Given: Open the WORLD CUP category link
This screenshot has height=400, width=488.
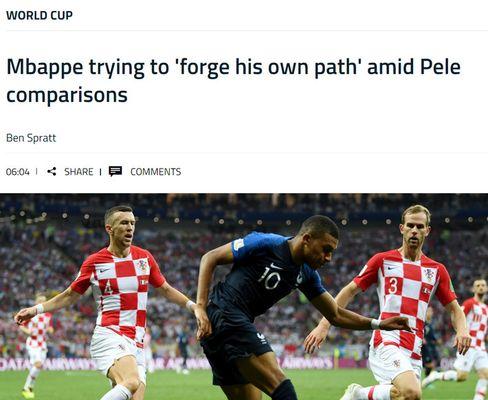Looking at the screenshot, I should click(x=39, y=15).
